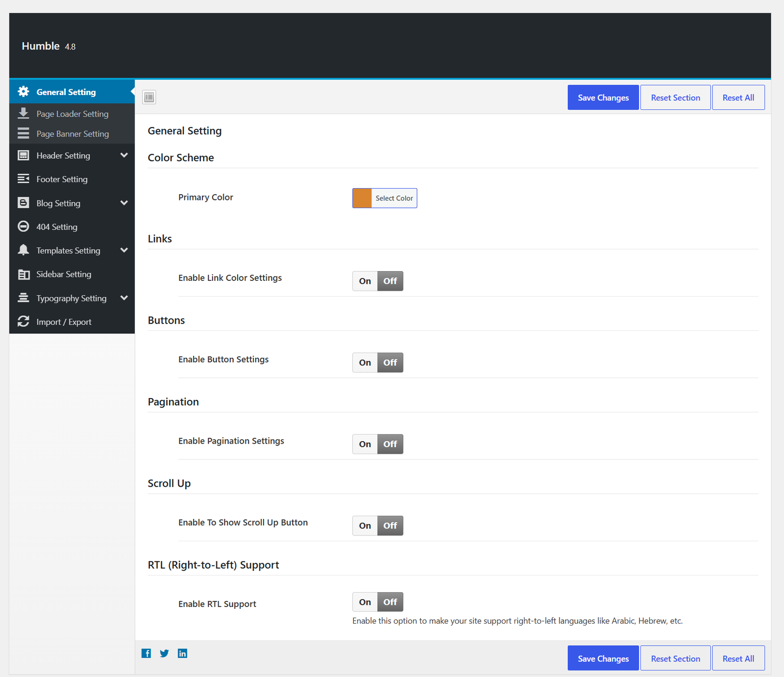784x677 pixels.
Task: Click Select Color button for Primary Color
Action: [x=394, y=198]
